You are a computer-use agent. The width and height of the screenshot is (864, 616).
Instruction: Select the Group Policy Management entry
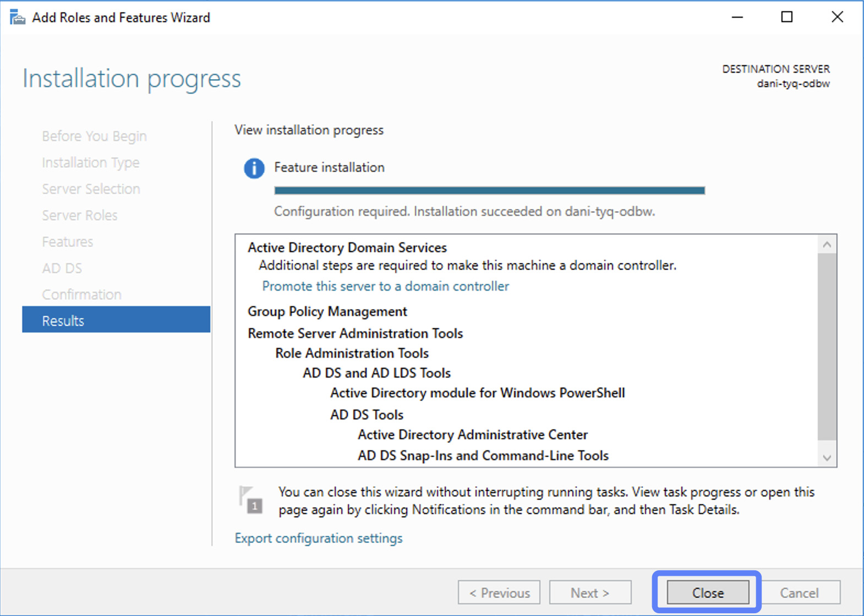click(327, 312)
